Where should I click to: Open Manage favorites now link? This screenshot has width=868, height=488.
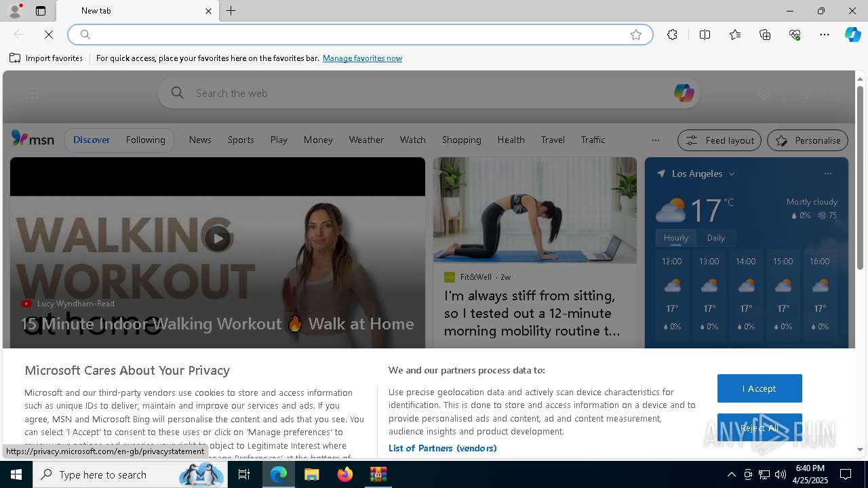362,58
